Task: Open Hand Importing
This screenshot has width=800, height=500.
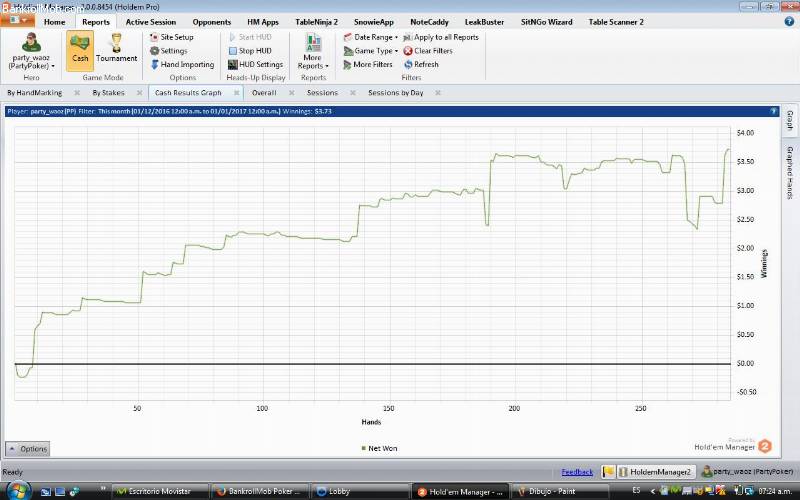Action: pos(182,64)
